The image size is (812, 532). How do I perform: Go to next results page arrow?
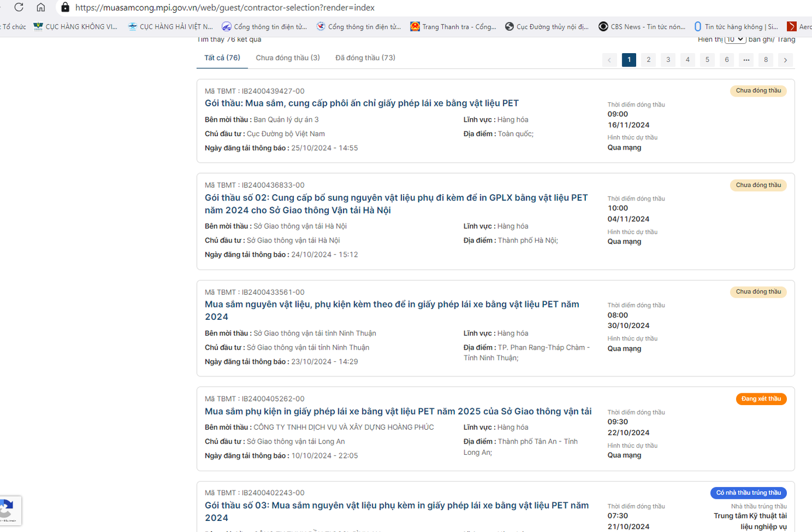click(785, 60)
